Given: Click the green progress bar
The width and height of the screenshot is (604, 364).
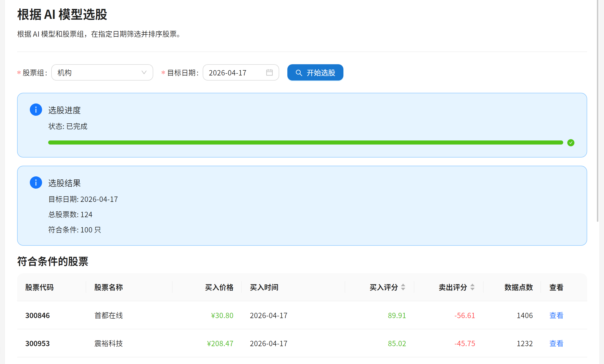Looking at the screenshot, I should [305, 143].
